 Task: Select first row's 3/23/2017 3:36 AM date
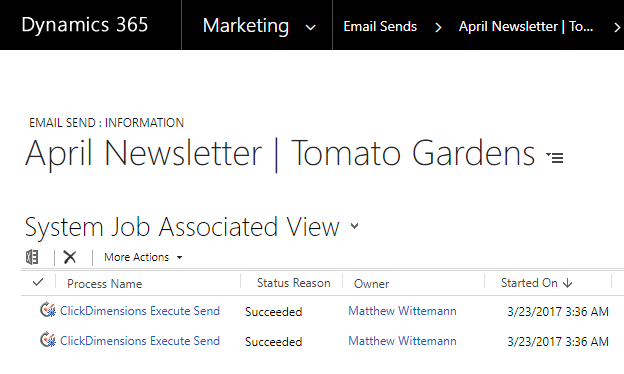[558, 312]
